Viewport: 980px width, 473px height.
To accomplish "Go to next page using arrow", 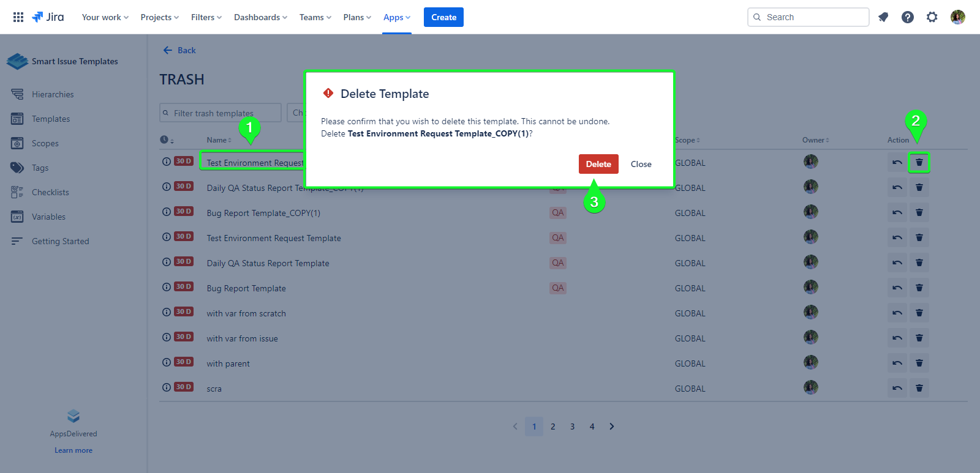I will pos(611,426).
